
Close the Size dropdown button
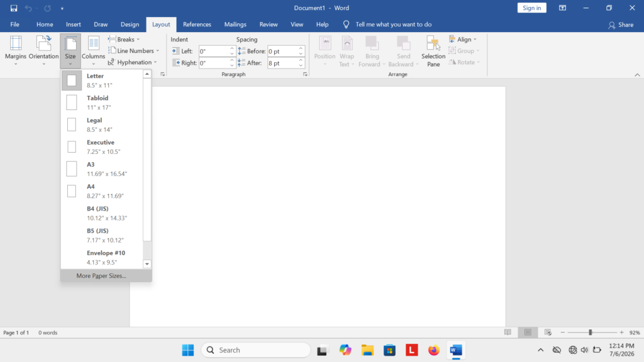coord(70,51)
